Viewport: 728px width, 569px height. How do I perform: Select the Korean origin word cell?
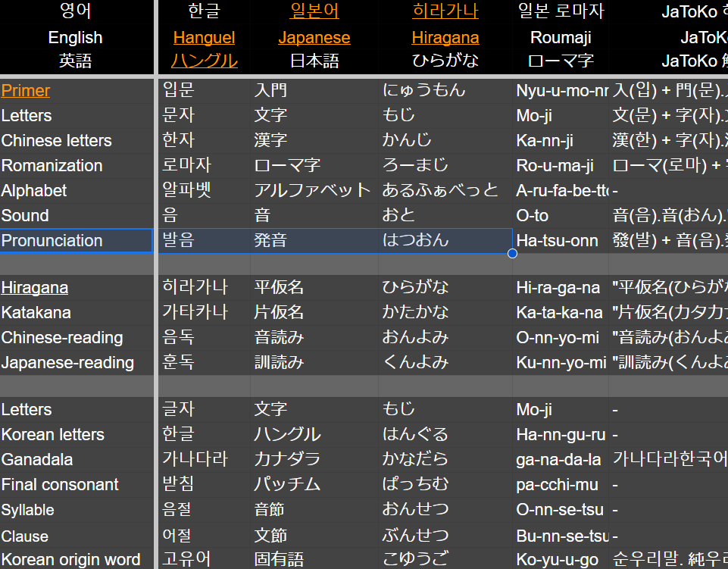coord(70,560)
